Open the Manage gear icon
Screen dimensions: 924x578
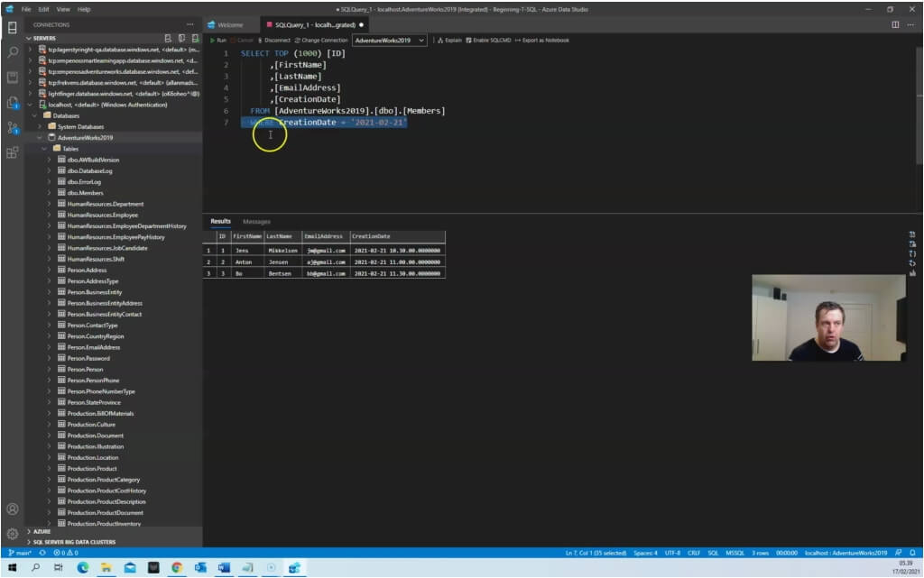12,533
